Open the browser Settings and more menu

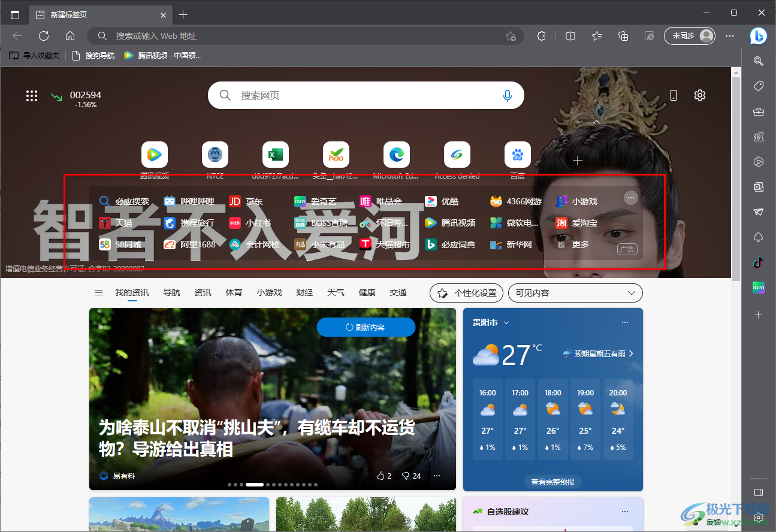pyautogui.click(x=730, y=36)
